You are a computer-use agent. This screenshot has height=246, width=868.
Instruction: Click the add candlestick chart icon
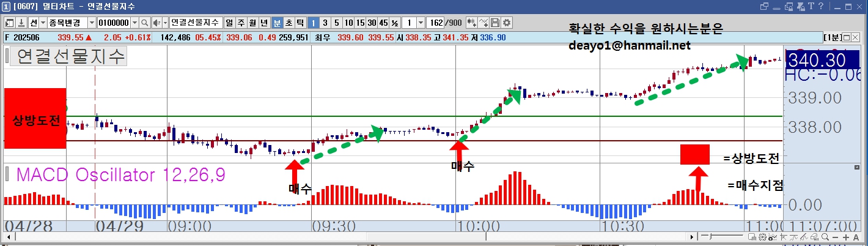(472, 23)
